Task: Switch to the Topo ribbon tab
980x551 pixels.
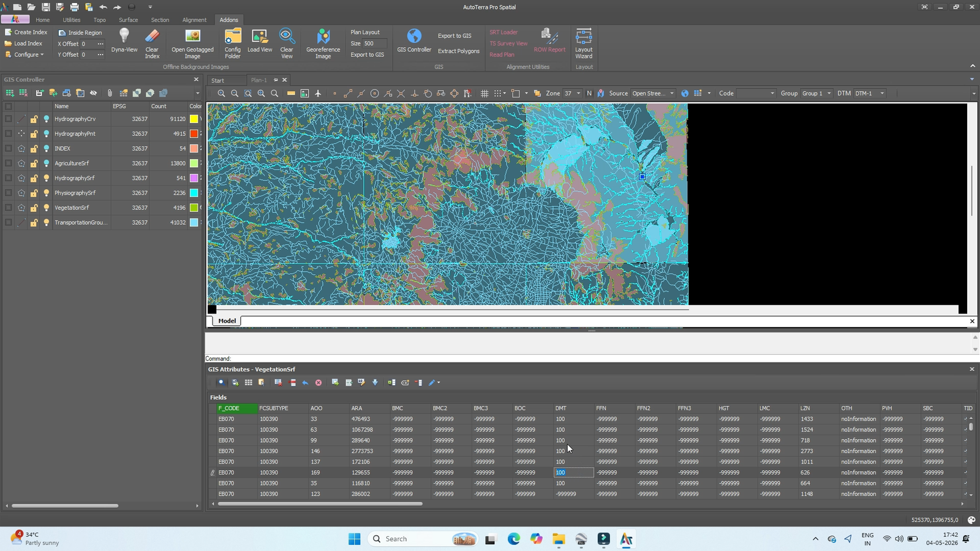Action: (x=100, y=20)
